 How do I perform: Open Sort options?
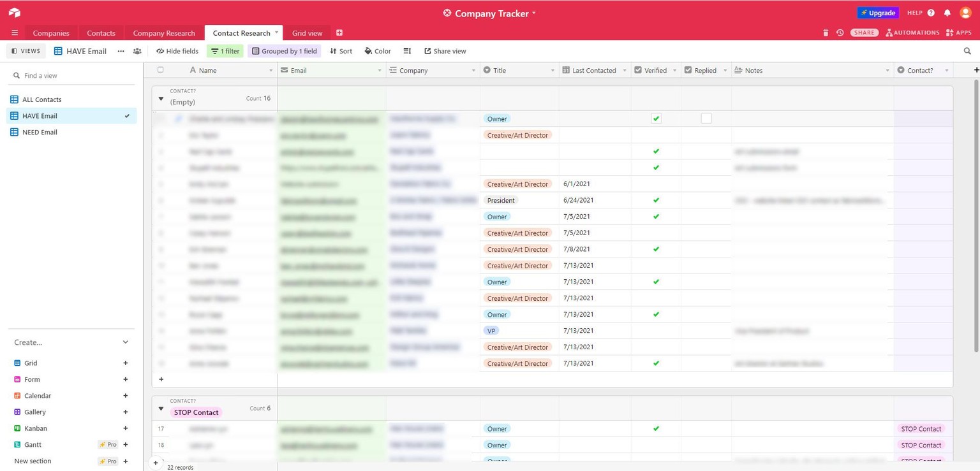[341, 51]
